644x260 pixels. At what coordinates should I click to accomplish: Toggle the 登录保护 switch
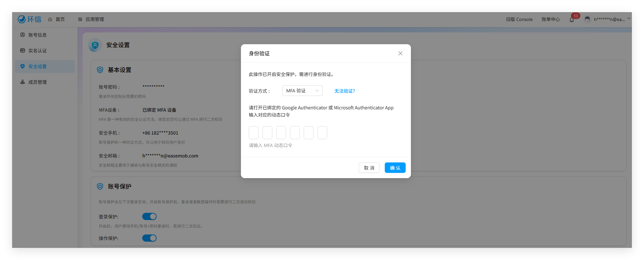(149, 216)
